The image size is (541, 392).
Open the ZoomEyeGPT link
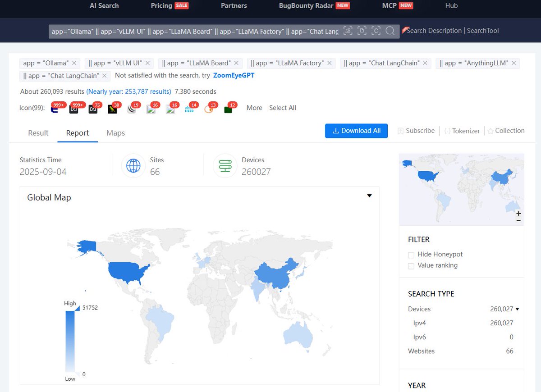234,75
